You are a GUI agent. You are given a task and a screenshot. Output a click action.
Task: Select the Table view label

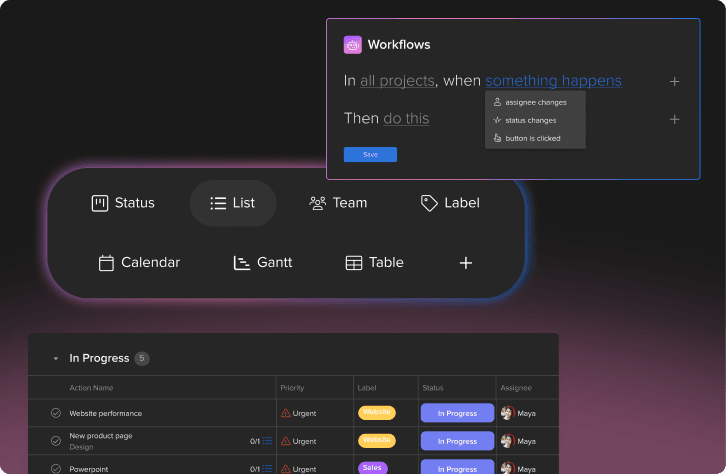pyautogui.click(x=386, y=262)
